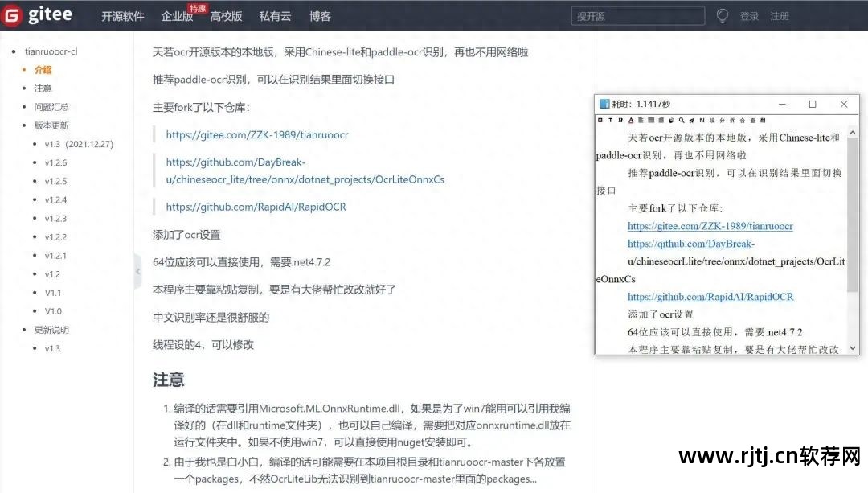Image resolution: width=868 pixels, height=493 pixels.
Task: Open v1.2.5 entry in sidebar
Action: click(56, 181)
